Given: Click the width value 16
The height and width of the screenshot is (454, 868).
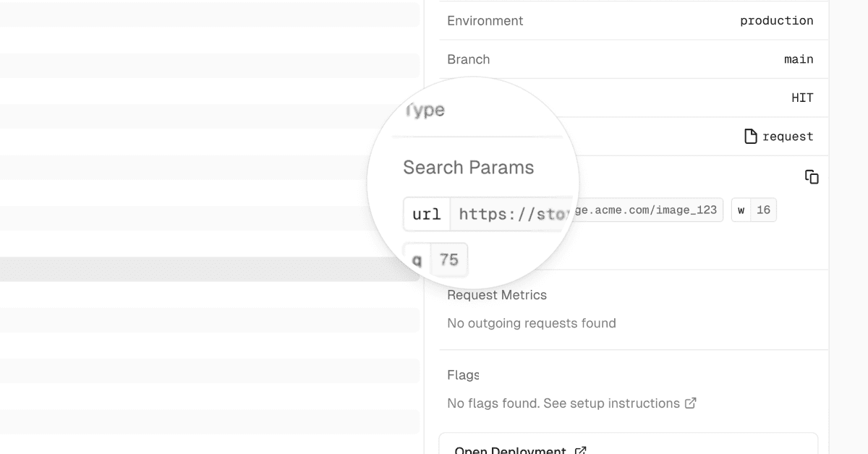Looking at the screenshot, I should pyautogui.click(x=763, y=210).
